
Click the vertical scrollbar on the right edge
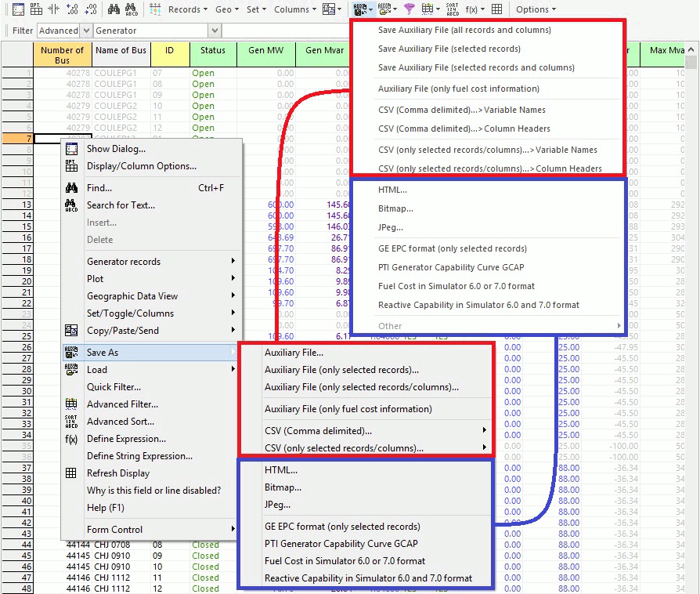coord(691,313)
